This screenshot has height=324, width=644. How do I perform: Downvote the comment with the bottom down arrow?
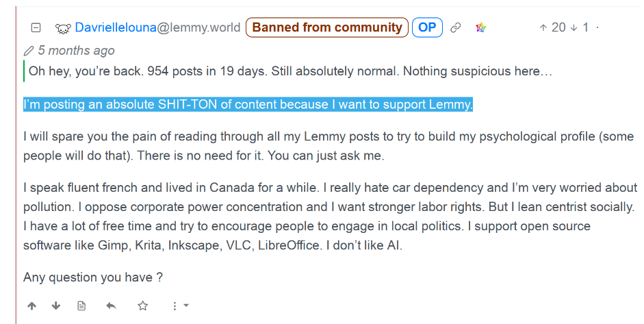pyautogui.click(x=56, y=306)
